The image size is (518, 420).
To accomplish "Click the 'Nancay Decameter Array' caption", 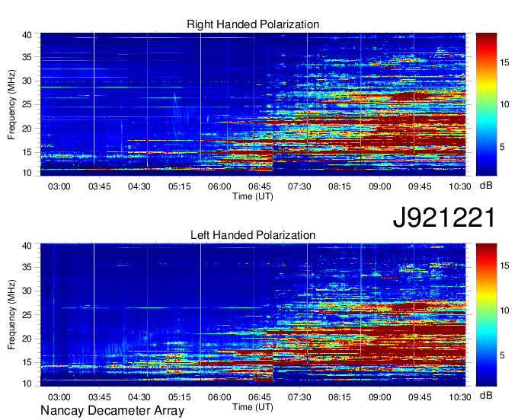I will tap(112, 411).
